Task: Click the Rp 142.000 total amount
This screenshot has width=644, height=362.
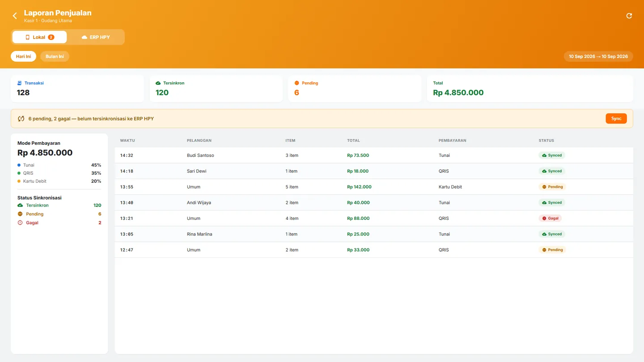Action: click(359, 187)
